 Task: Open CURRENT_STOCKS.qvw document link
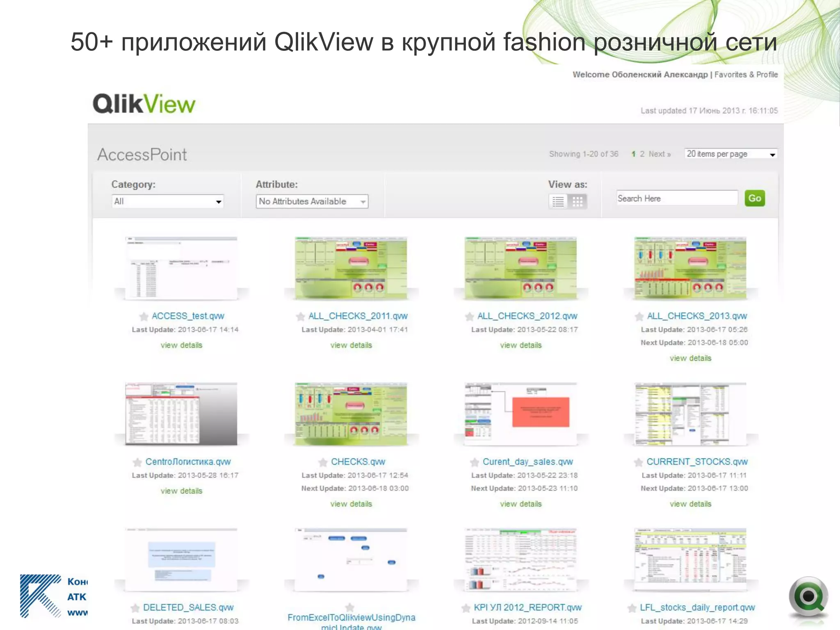tap(697, 462)
